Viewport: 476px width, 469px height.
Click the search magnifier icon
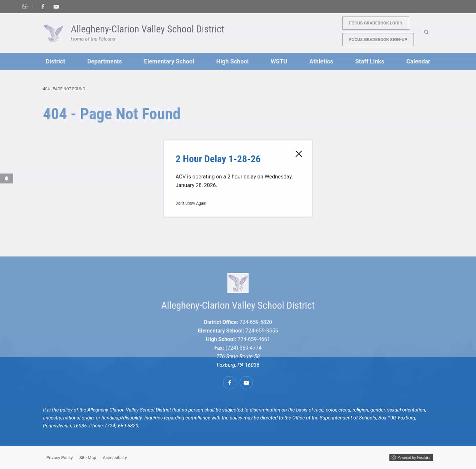tap(426, 32)
